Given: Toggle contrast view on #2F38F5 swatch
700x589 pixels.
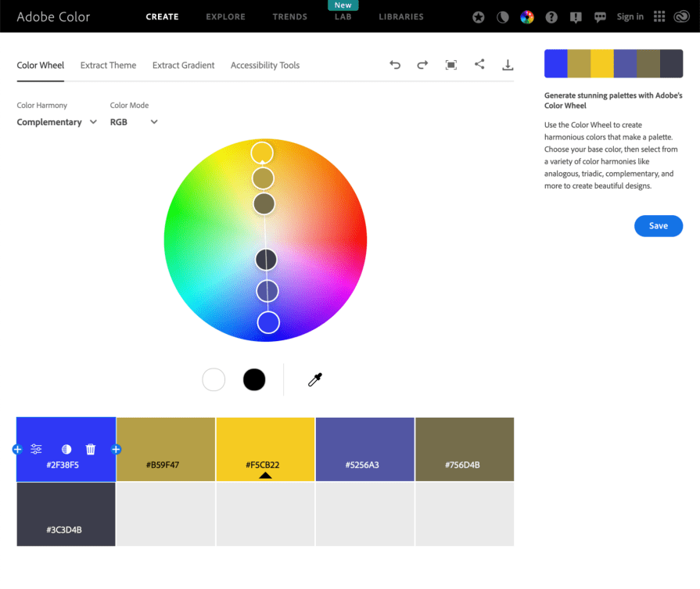Looking at the screenshot, I should [66, 449].
